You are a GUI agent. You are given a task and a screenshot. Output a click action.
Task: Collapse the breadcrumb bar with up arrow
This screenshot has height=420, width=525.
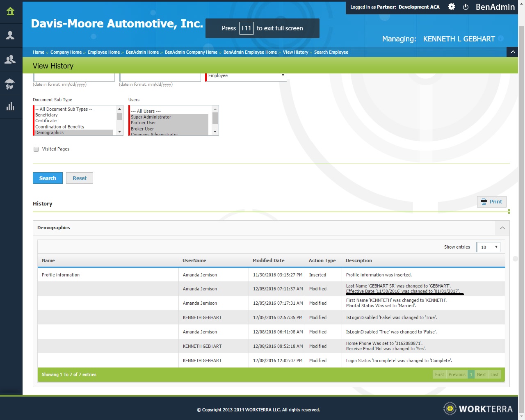click(x=513, y=52)
